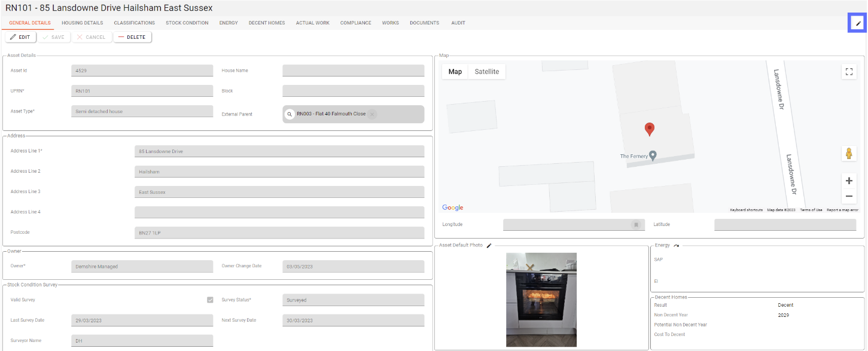The width and height of the screenshot is (868, 351).
Task: Open Google Maps Terms of Use link
Action: coord(811,210)
